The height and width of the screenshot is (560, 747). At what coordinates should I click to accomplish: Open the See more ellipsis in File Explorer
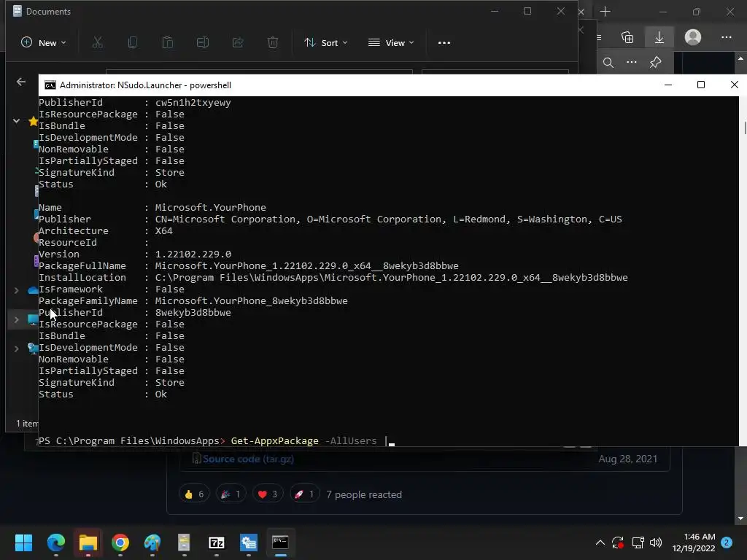(444, 42)
